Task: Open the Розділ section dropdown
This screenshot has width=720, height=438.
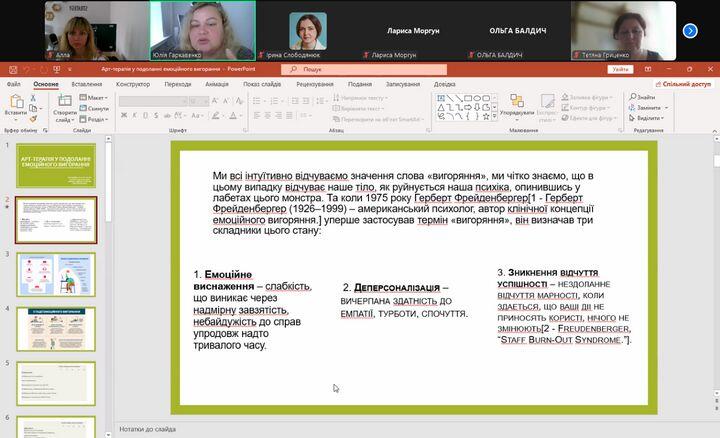Action: (x=94, y=119)
